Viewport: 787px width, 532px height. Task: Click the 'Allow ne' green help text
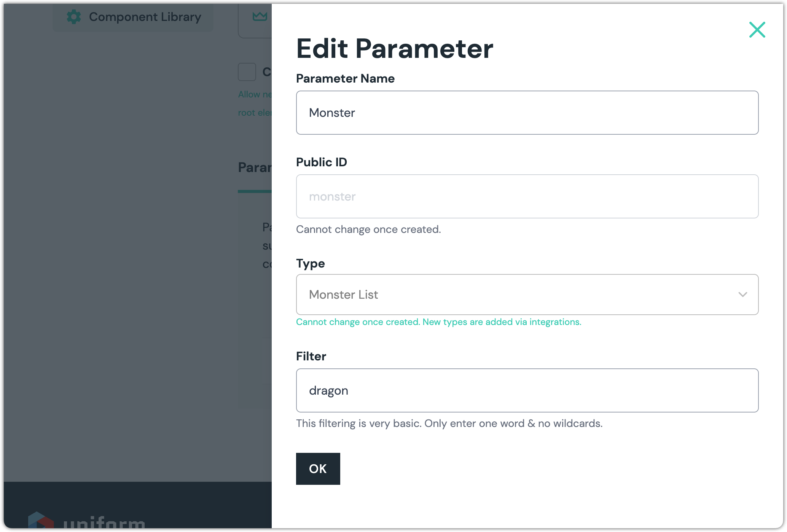[x=255, y=94]
